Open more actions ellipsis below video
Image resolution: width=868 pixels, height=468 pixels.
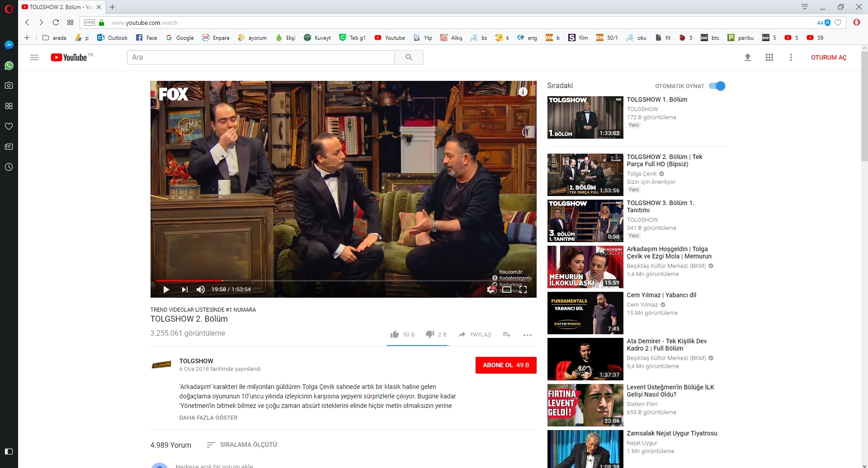point(528,335)
